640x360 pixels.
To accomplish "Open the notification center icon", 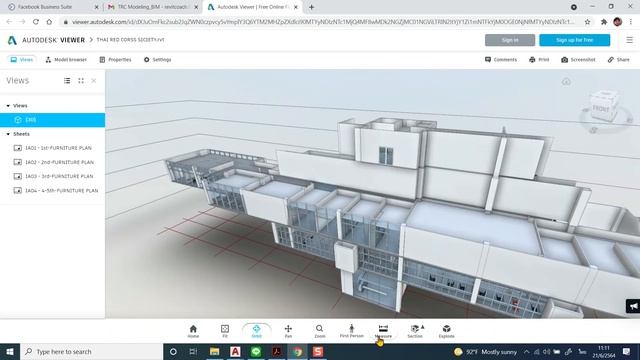I will click(627, 351).
